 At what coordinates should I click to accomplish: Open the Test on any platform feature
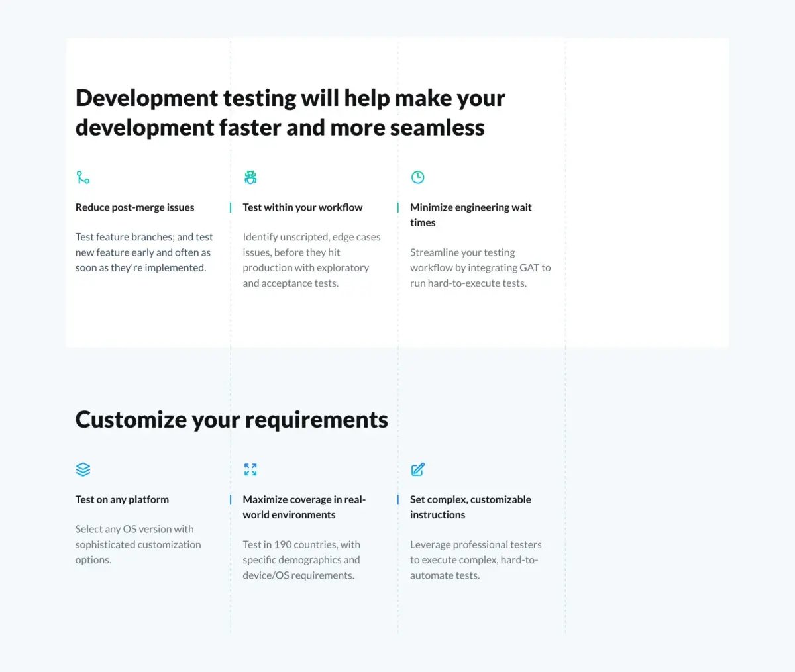[122, 499]
